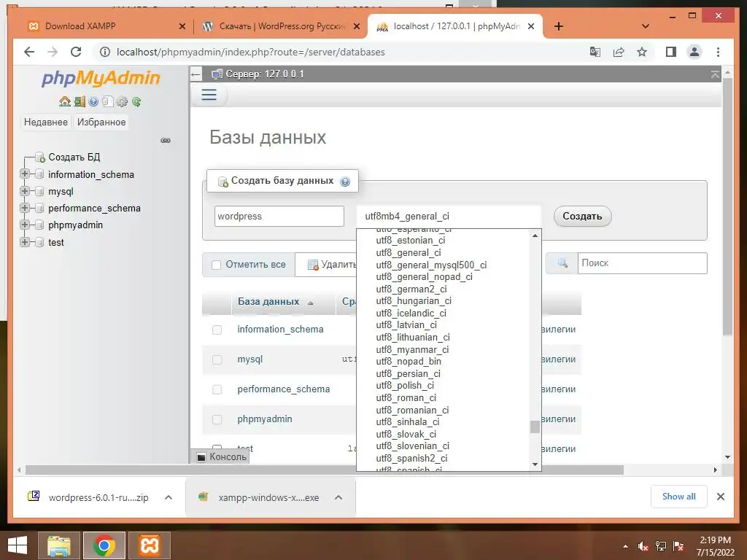Click the database name field containing wordpress
The image size is (747, 560).
(279, 216)
